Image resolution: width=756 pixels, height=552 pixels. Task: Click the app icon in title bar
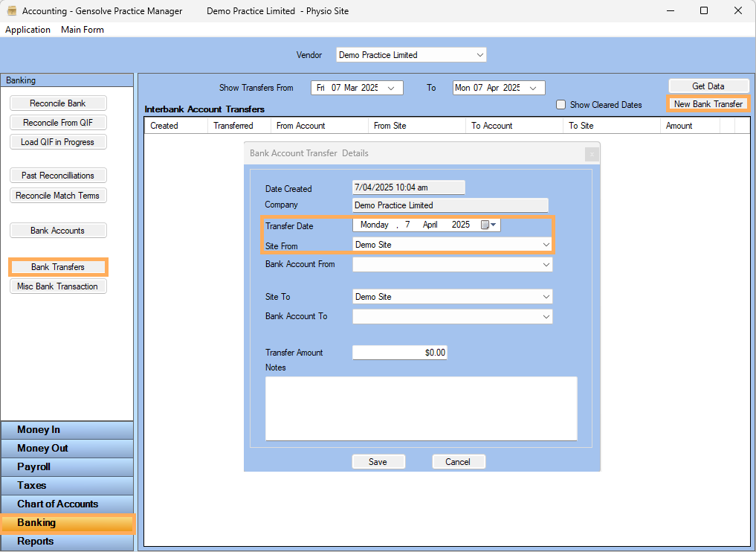(x=12, y=10)
